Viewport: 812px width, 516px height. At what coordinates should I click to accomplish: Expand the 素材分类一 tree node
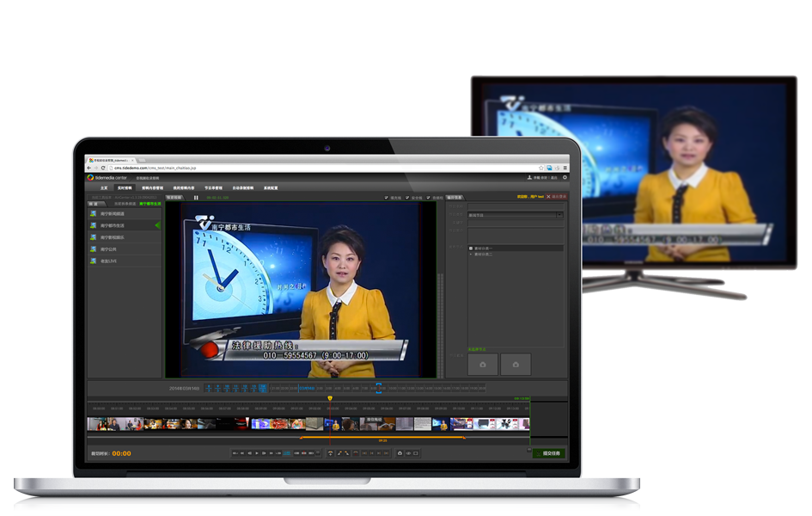tap(470, 248)
